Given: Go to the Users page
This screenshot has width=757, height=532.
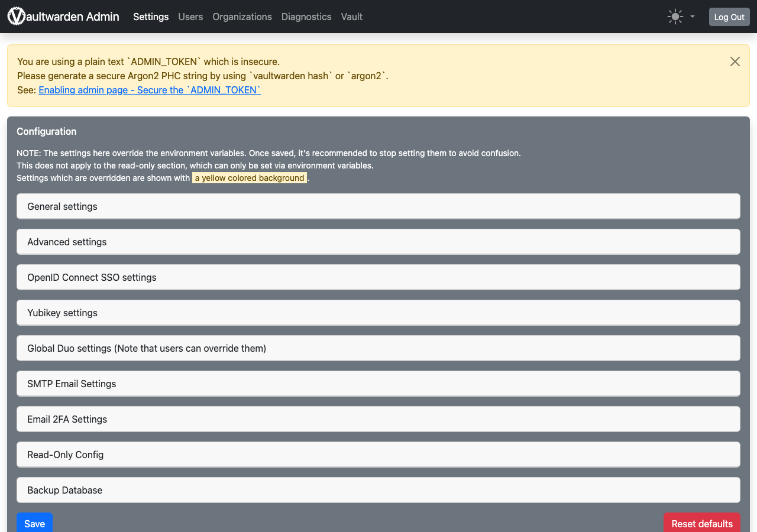Looking at the screenshot, I should [190, 17].
